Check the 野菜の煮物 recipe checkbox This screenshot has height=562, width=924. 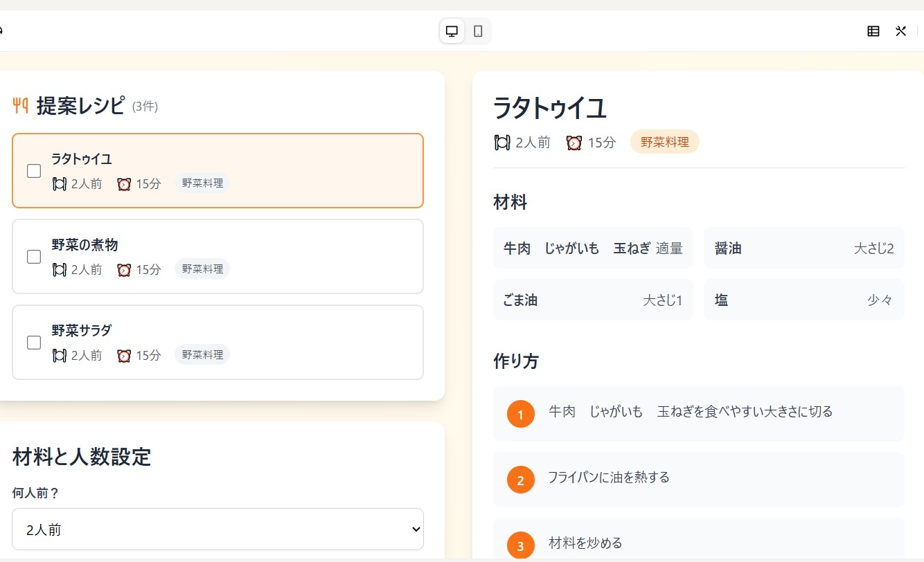point(33,256)
